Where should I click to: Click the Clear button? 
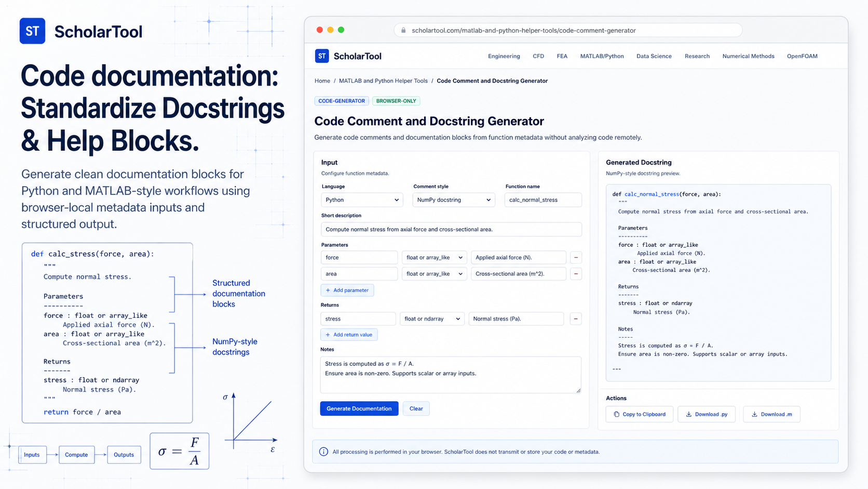pos(416,408)
